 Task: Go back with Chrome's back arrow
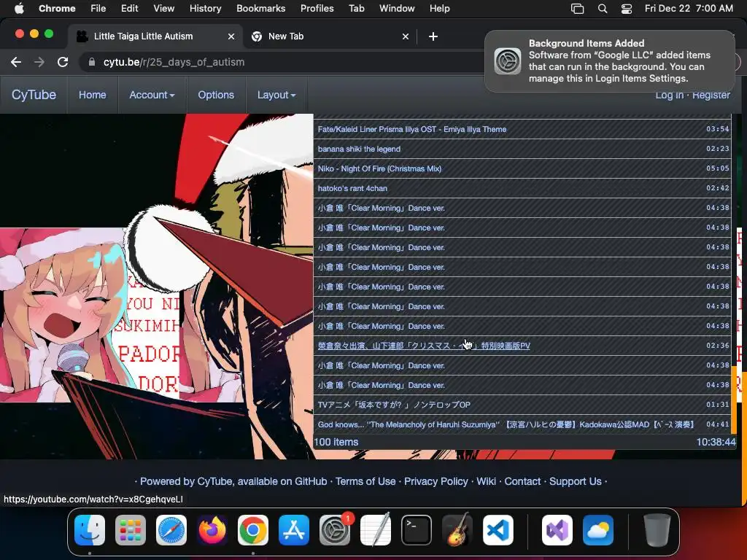(16, 62)
